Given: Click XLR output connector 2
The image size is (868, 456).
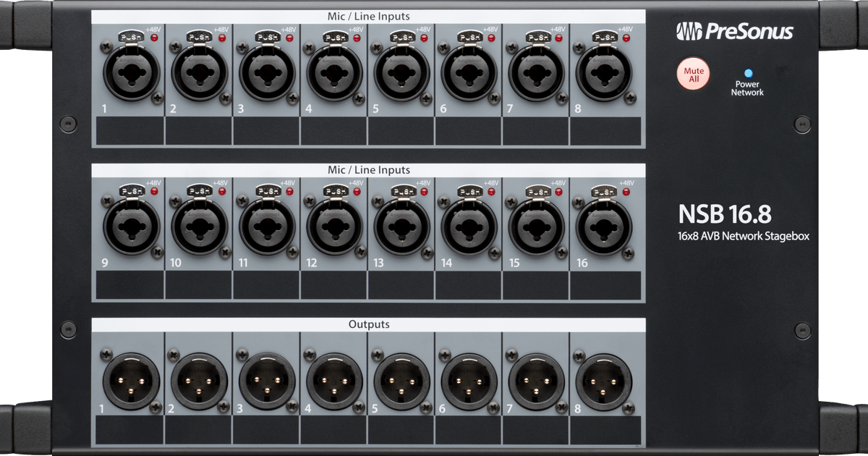Looking at the screenshot, I should 199,381.
